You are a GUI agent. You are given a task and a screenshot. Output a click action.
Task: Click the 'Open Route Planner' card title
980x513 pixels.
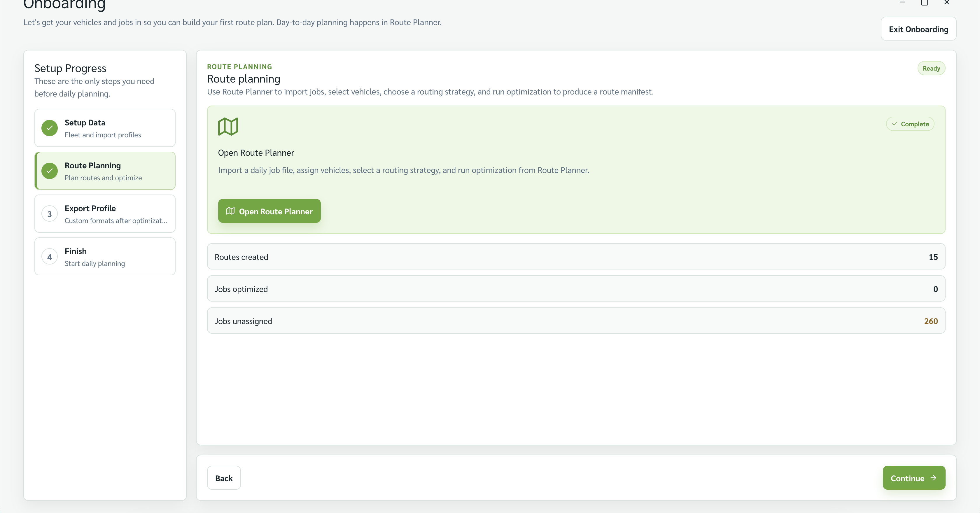(x=256, y=153)
